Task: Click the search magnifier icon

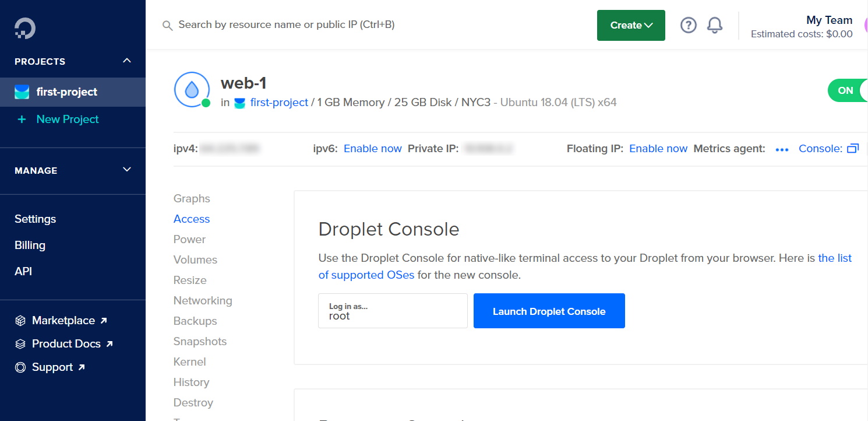Action: (x=167, y=26)
